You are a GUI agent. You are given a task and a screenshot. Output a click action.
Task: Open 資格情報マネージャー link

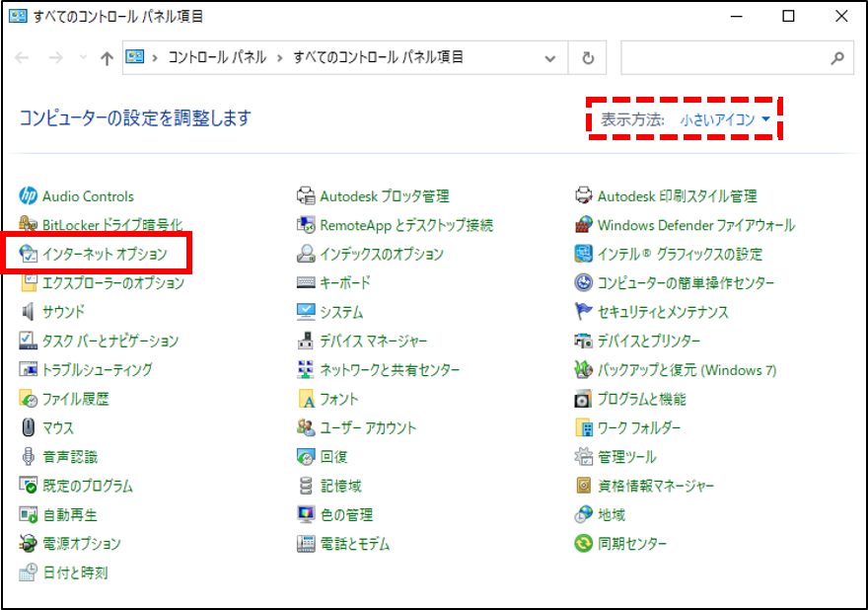[x=656, y=486]
